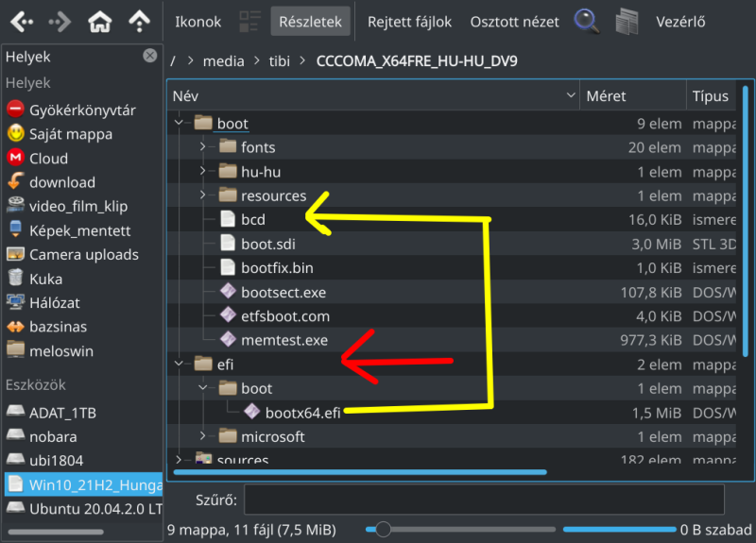The width and height of the screenshot is (756, 543).
Task: Navigate to media in breadcrumb
Action: 223,61
